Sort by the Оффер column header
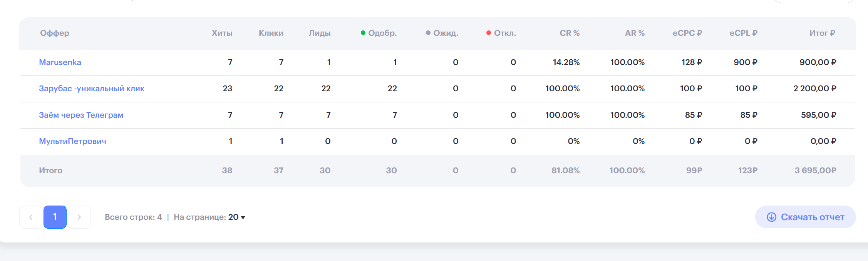This screenshot has height=261, width=868. (55, 33)
